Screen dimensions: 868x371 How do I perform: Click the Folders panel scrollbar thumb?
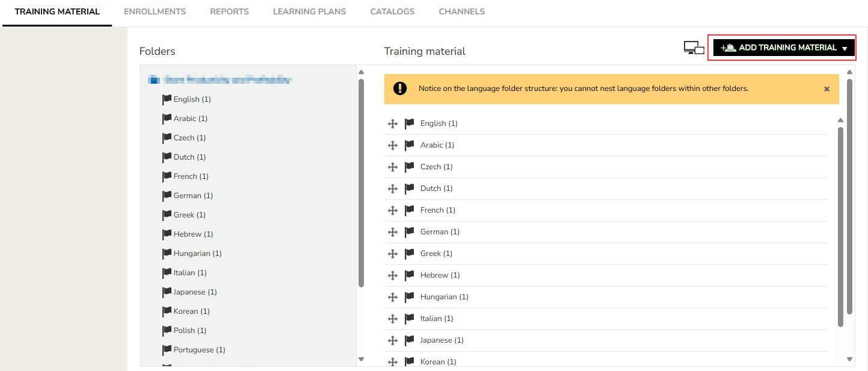(x=361, y=182)
